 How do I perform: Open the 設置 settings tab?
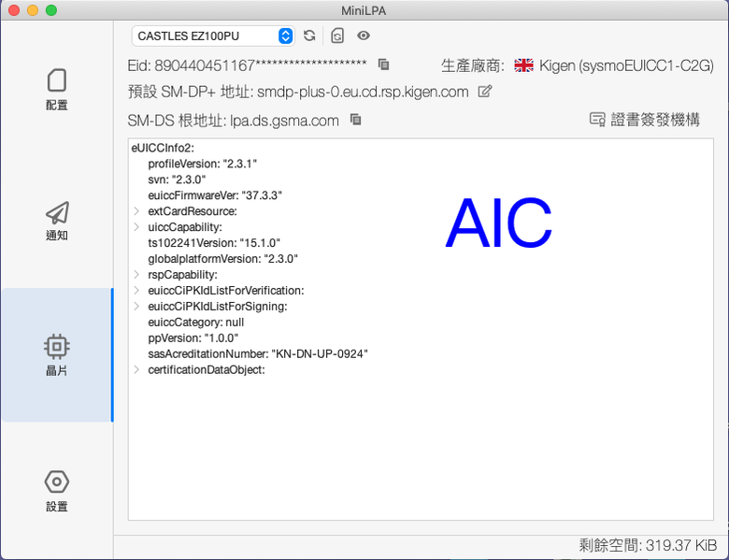pos(57,491)
